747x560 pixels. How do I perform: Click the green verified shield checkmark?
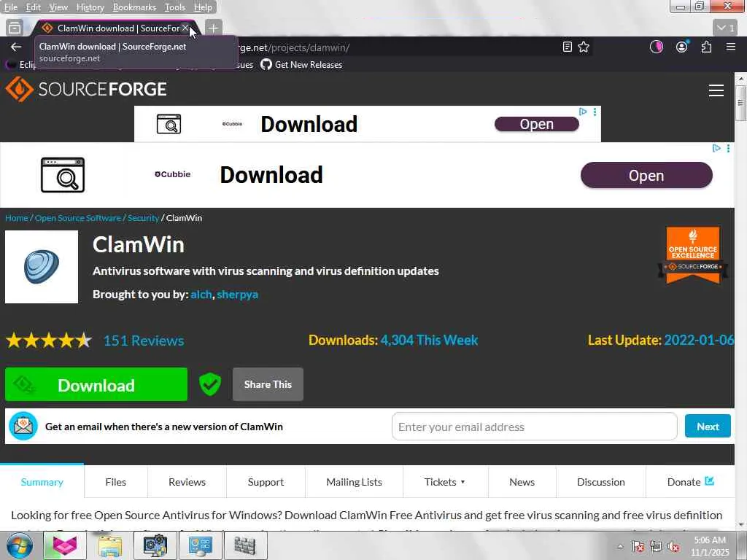(210, 384)
